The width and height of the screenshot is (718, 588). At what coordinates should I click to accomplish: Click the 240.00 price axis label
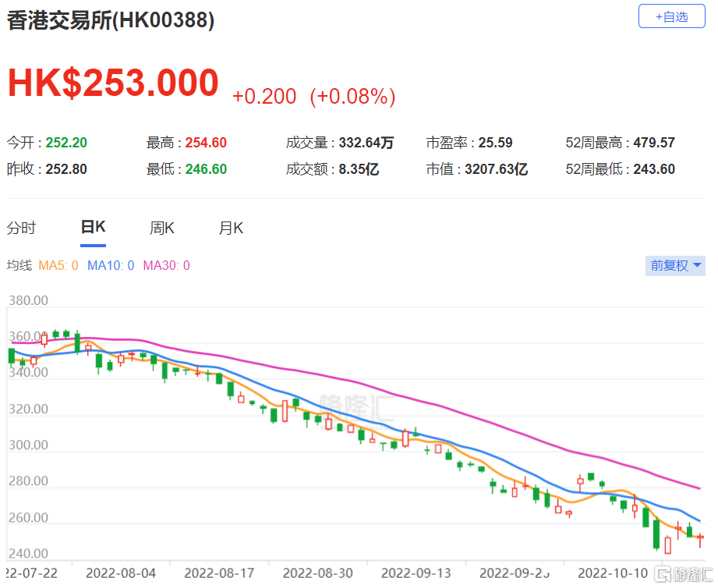click(x=28, y=554)
